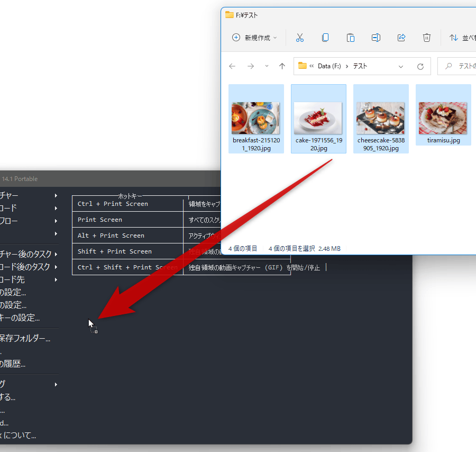Click the '4 個の項目を選択 2.48 MB' status text

pos(305,248)
